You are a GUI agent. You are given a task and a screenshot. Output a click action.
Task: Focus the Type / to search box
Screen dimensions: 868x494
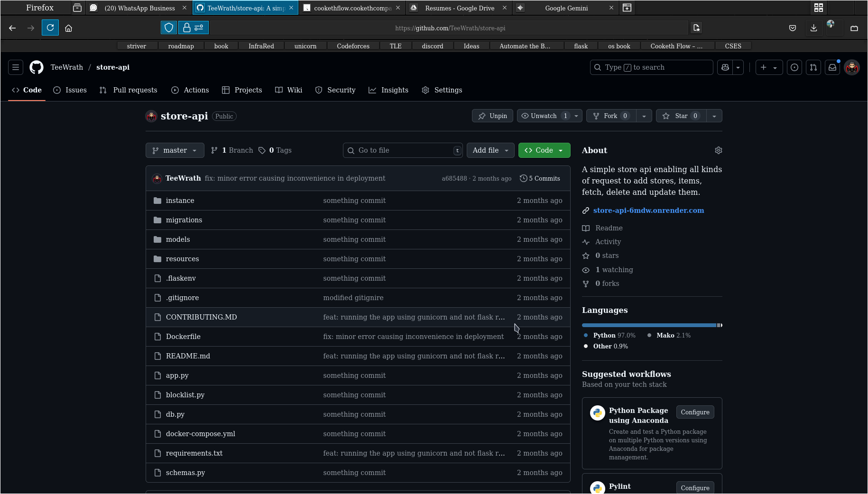tap(651, 67)
